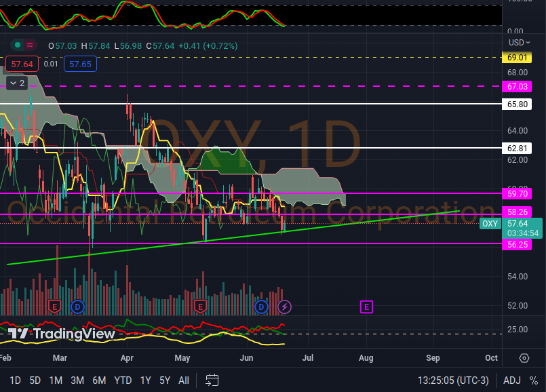Click the close price value 57.64 in legend
The width and height of the screenshot is (546, 392).
(163, 46)
